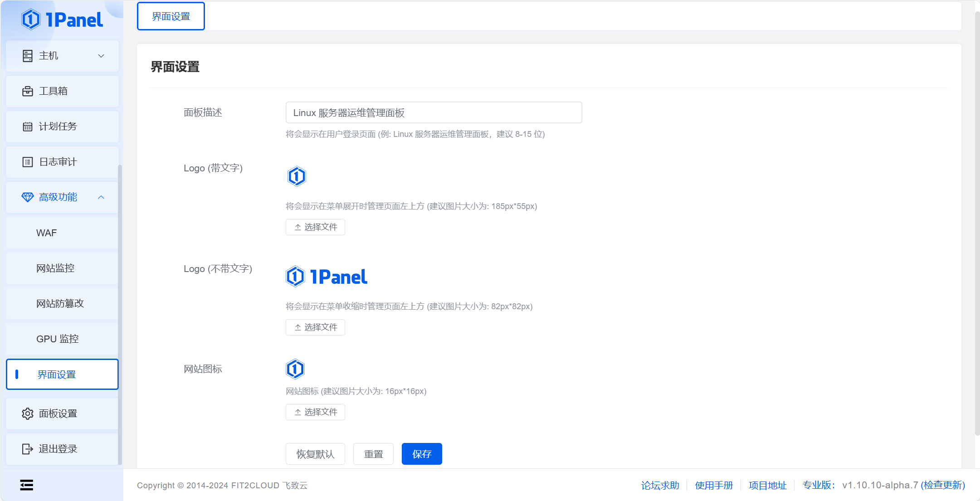Click 退出登录 to log out
Screen dimensions: 980x501
click(62, 449)
